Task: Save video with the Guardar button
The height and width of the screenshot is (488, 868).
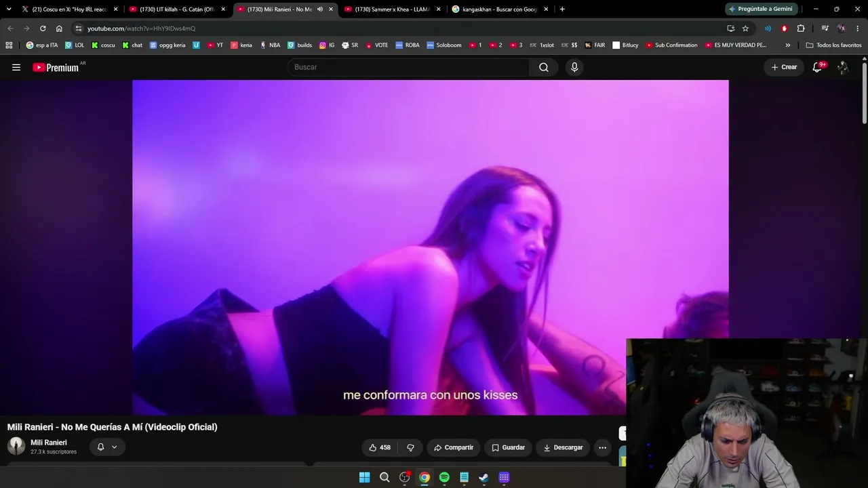Action: click(x=509, y=447)
